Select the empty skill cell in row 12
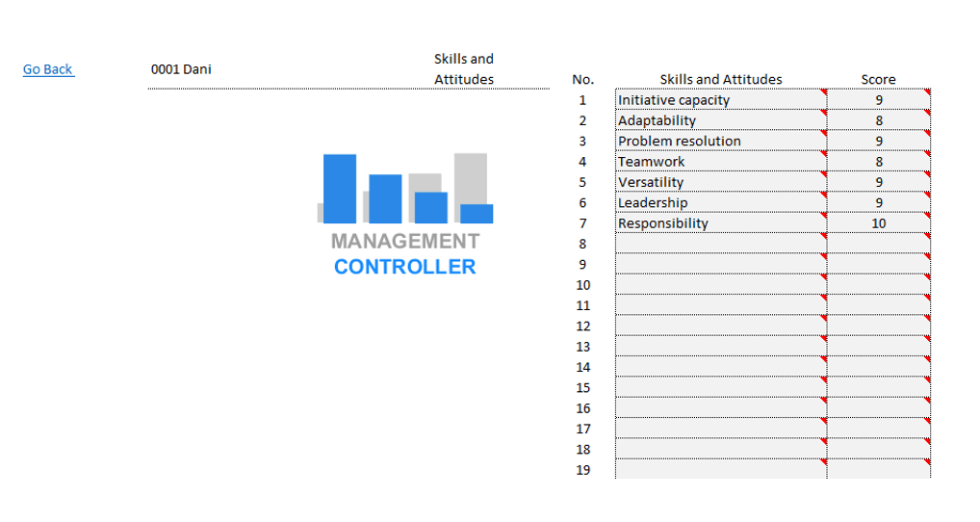 720,326
